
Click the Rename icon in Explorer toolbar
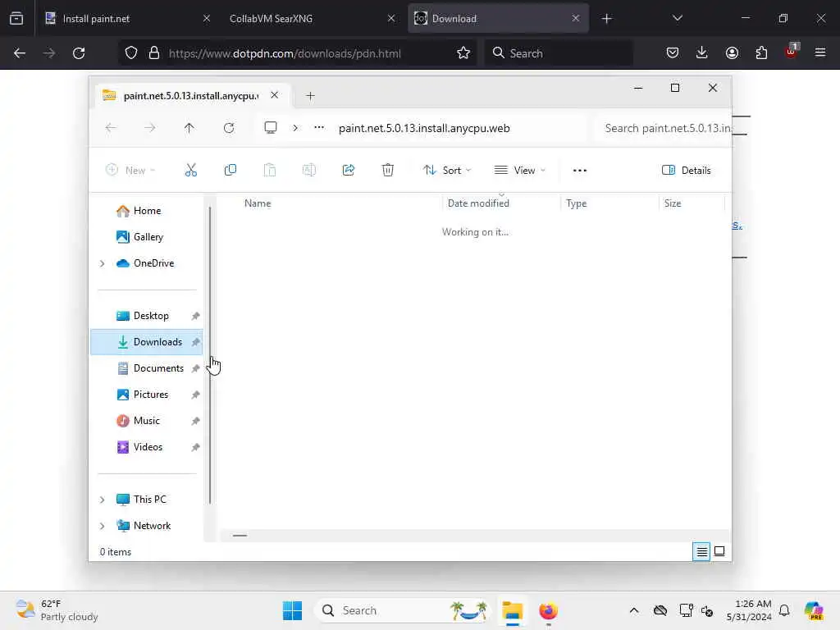309,171
